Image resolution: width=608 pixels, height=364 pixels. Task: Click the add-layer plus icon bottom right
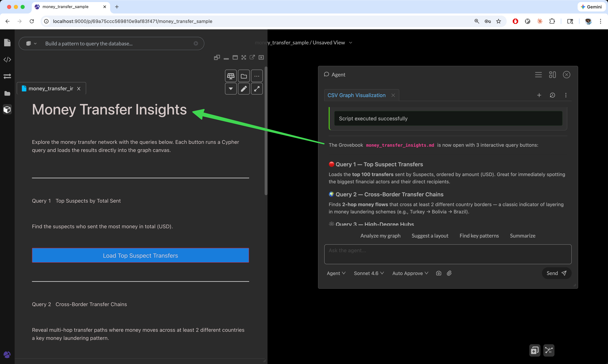tap(535, 350)
